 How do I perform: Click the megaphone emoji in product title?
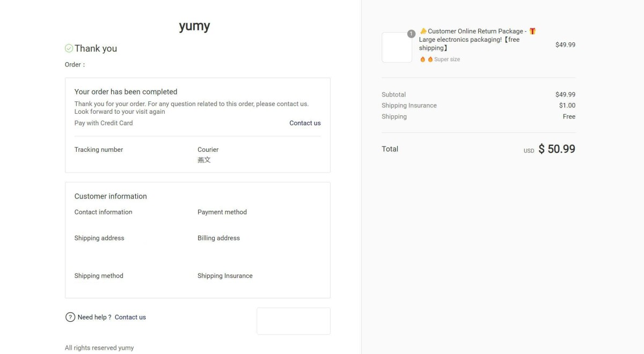coord(423,31)
